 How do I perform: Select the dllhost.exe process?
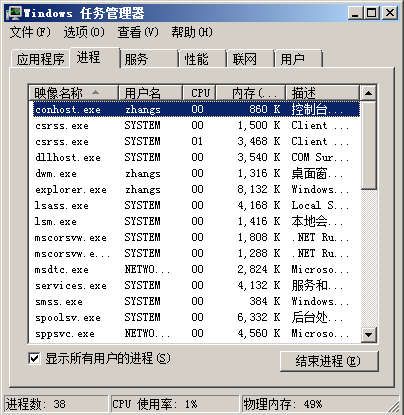[197, 157]
